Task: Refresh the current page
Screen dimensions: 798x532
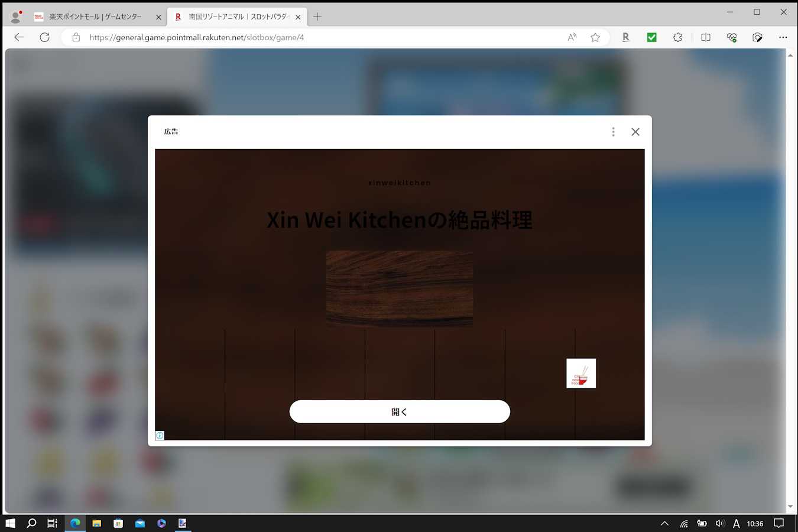Action: (x=44, y=37)
